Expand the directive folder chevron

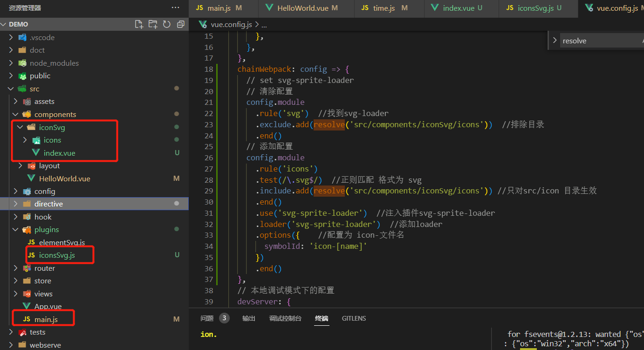15,204
